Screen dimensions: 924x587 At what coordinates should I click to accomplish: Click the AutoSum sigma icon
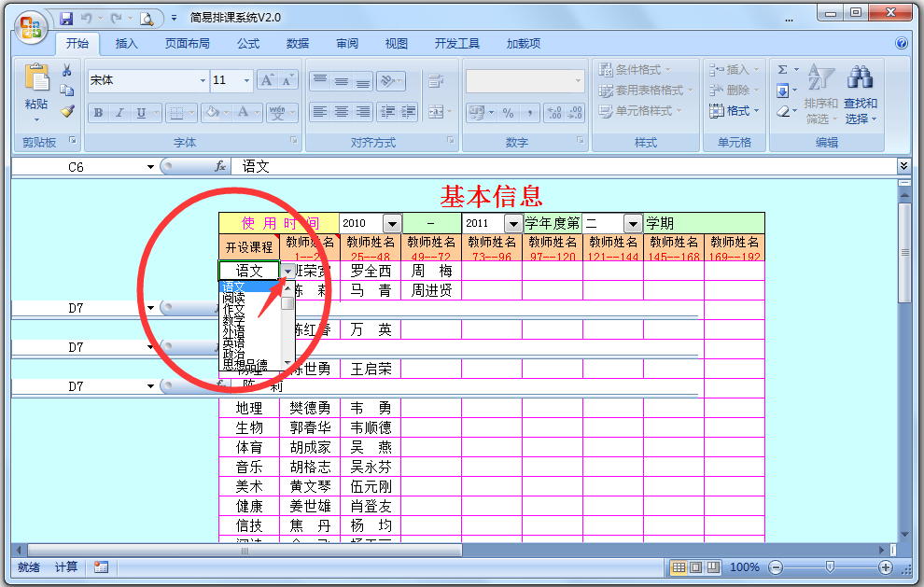click(x=782, y=70)
